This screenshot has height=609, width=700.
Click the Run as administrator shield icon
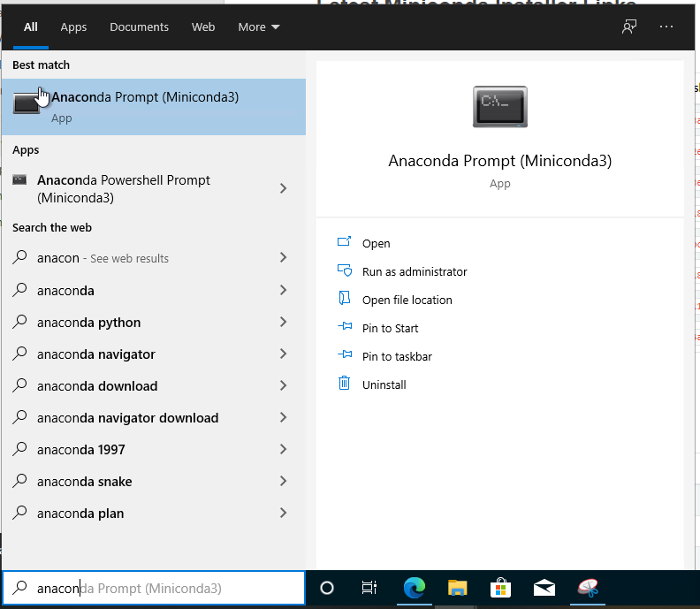click(x=344, y=270)
